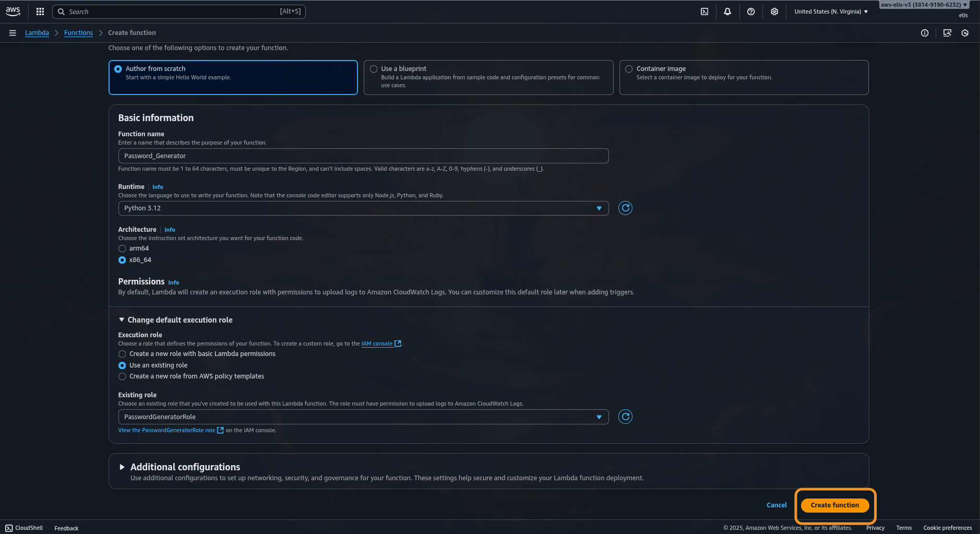Open CloudShell from the top navigation bar
980x534 pixels.
coord(704,11)
